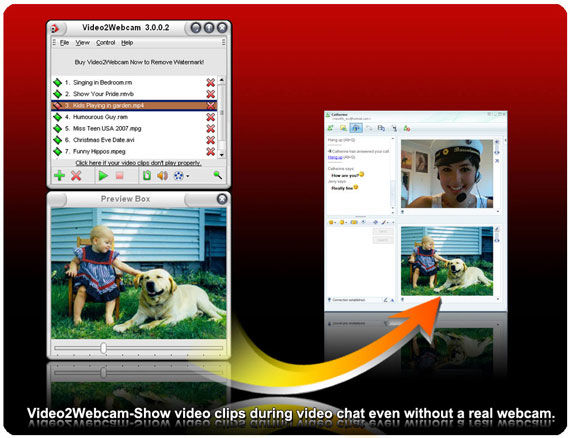The height and width of the screenshot is (438, 570).
Task: Open the File menu
Action: pyautogui.click(x=64, y=43)
